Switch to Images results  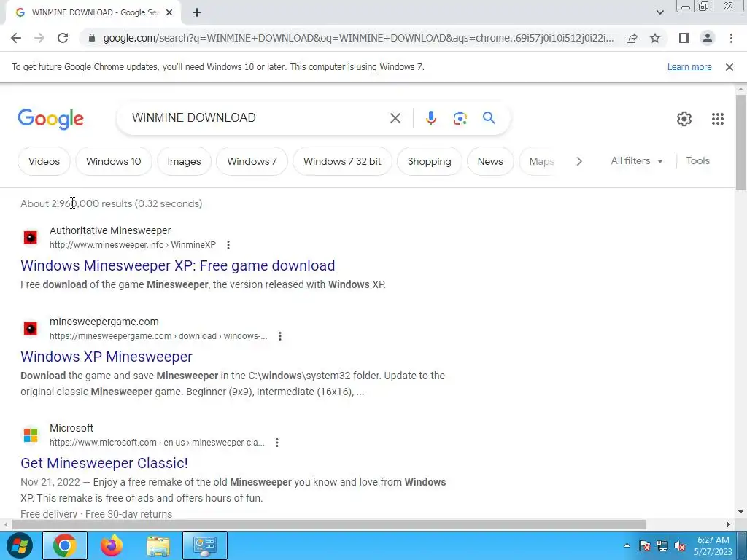[x=184, y=161]
